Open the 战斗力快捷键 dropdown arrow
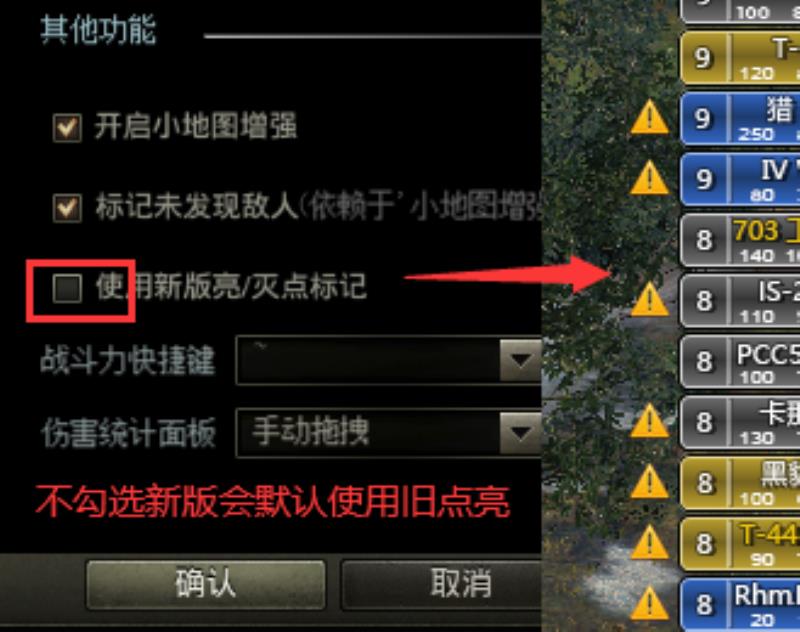 (x=520, y=360)
